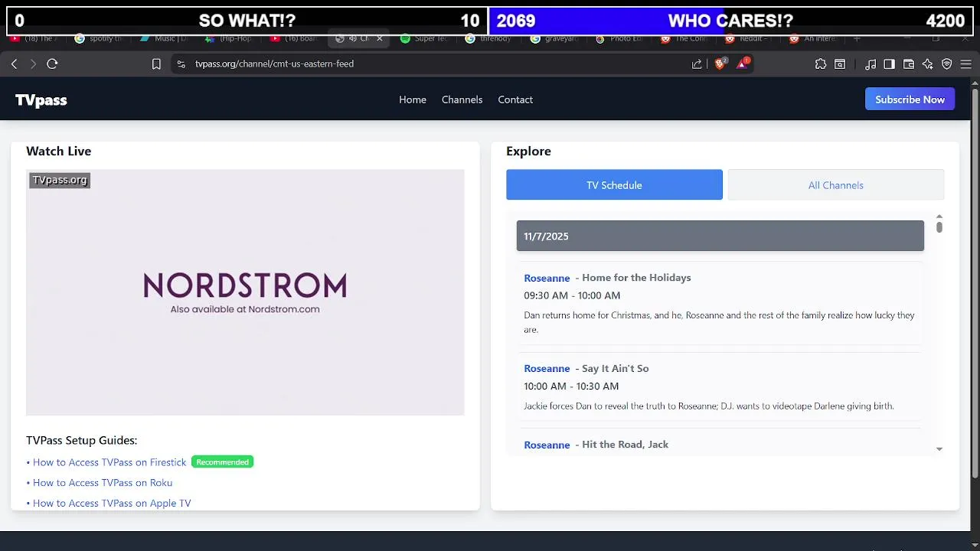Switch to the threnody browser tab
980x551 pixels.
(490, 38)
